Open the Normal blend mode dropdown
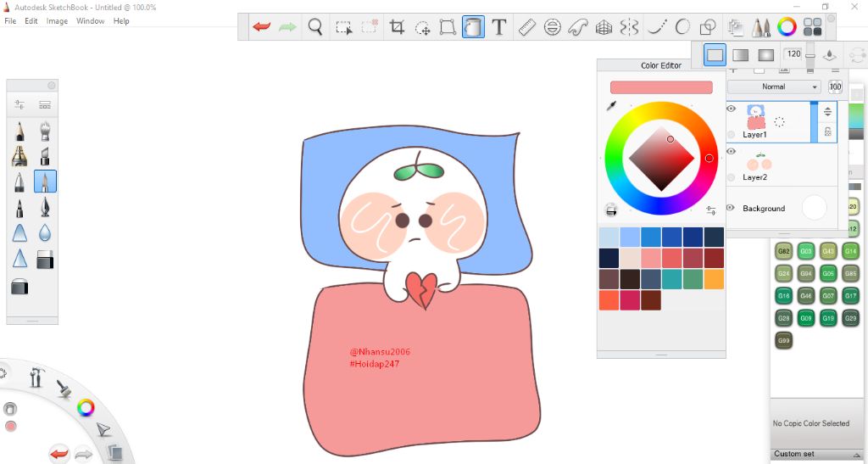This screenshot has width=868, height=464. click(774, 87)
